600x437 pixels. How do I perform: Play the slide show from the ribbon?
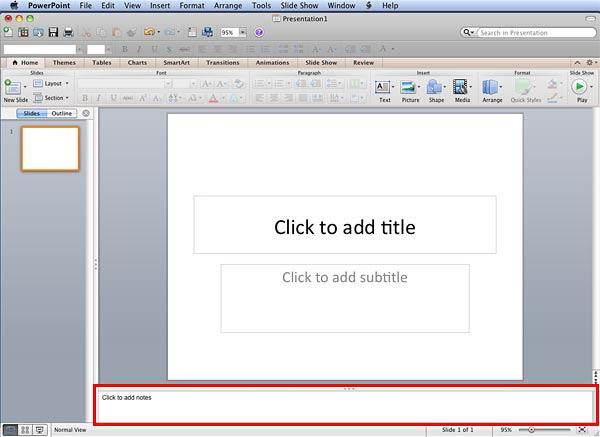pyautogui.click(x=580, y=89)
